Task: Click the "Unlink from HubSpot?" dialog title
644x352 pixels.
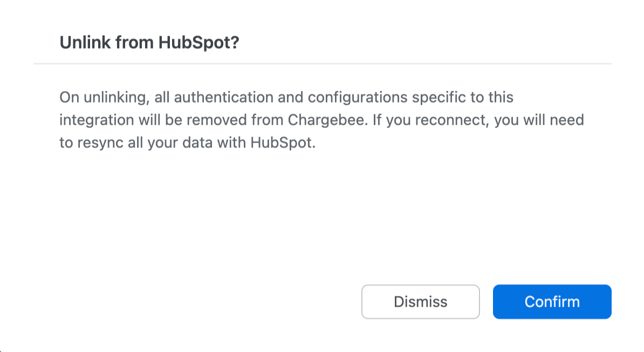Action: pos(149,43)
